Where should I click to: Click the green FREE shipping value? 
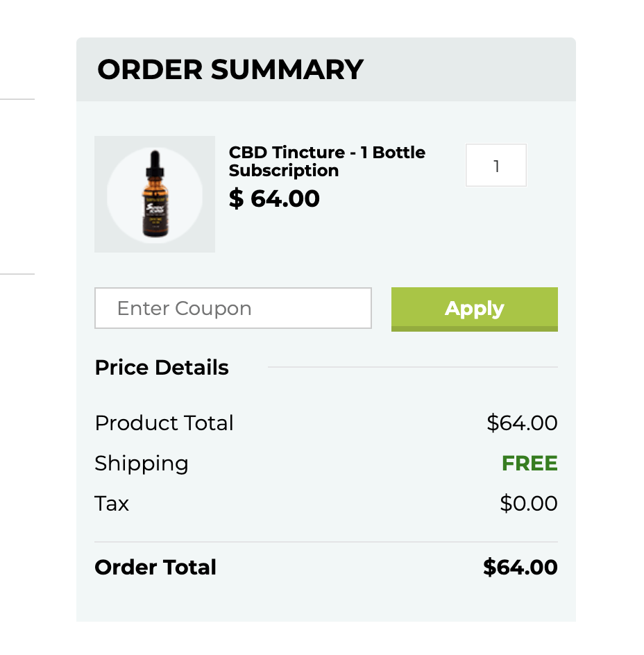[x=529, y=463]
